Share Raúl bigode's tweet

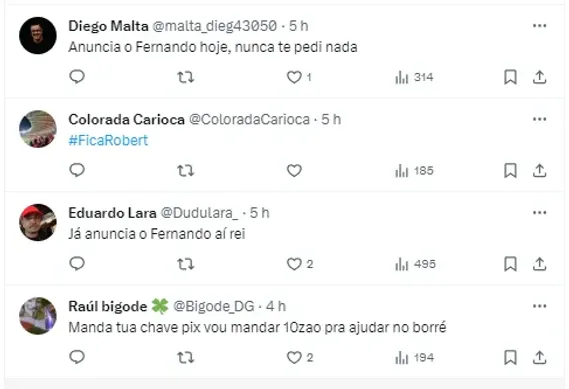tap(540, 357)
